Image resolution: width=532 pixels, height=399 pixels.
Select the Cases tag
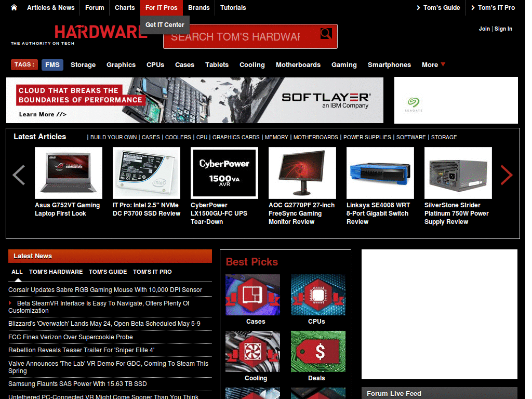[184, 65]
